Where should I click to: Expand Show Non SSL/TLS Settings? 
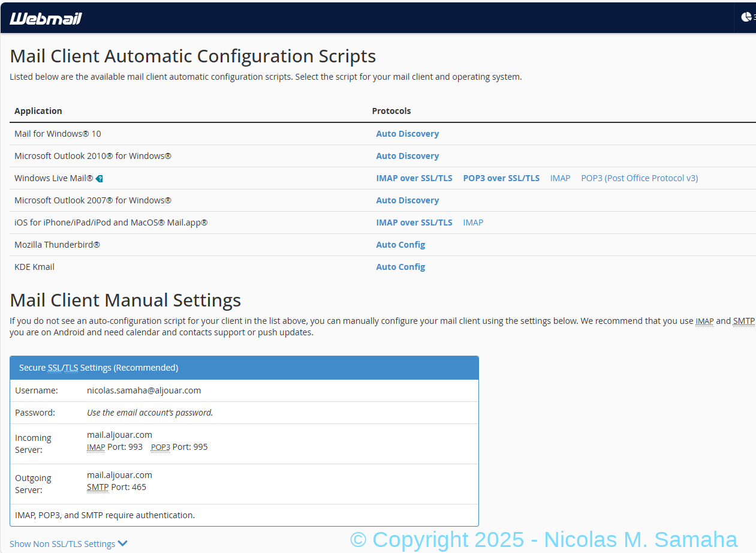pyautogui.click(x=68, y=544)
